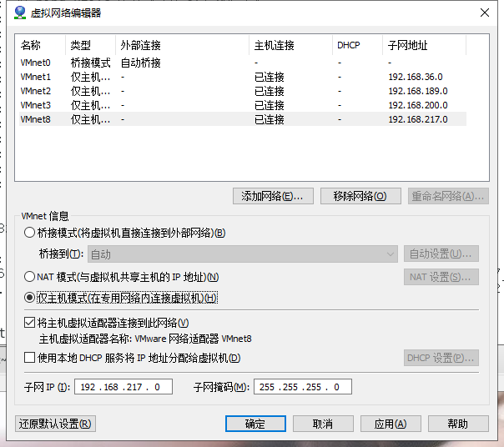Click 已连接 cell in VMnet1 row
Image resolution: width=504 pixels, height=447 pixels.
coord(270,77)
